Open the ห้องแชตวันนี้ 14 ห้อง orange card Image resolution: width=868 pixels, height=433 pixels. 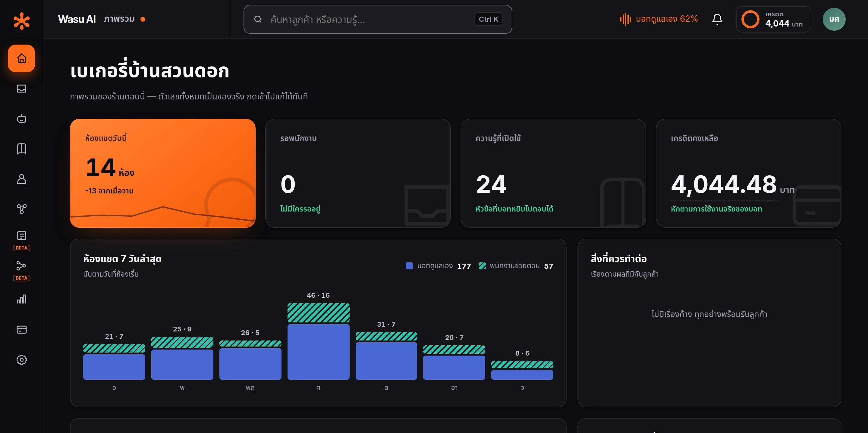162,173
